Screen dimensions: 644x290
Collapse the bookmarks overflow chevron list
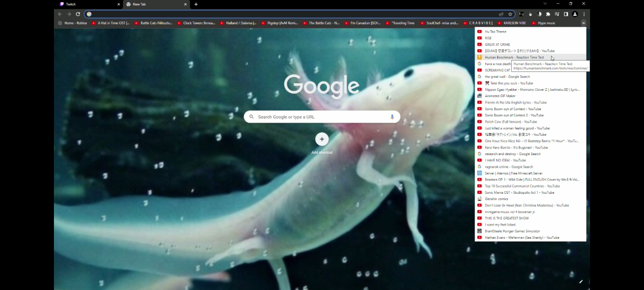point(583,23)
